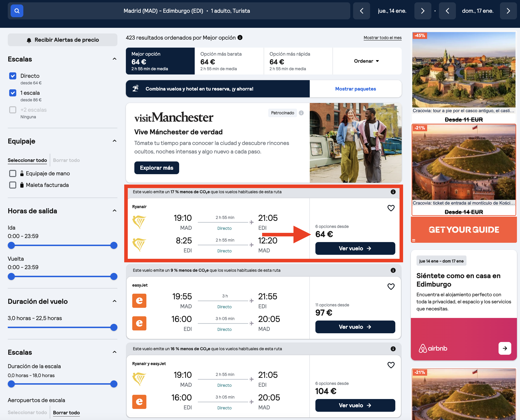Viewport: 520px width, 420px height.
Task: Click the Ryanair logo on 19:10 MAD flight
Action: [x=139, y=222]
